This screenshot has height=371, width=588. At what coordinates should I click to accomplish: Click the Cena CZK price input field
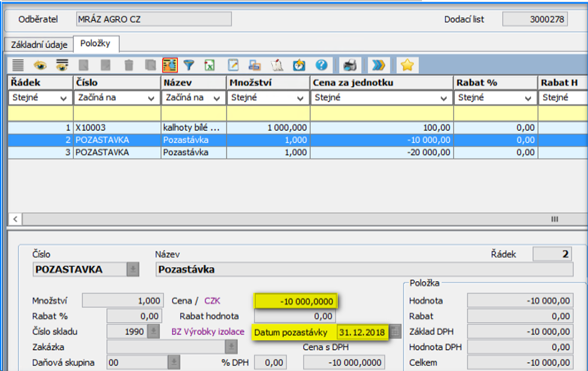click(296, 300)
